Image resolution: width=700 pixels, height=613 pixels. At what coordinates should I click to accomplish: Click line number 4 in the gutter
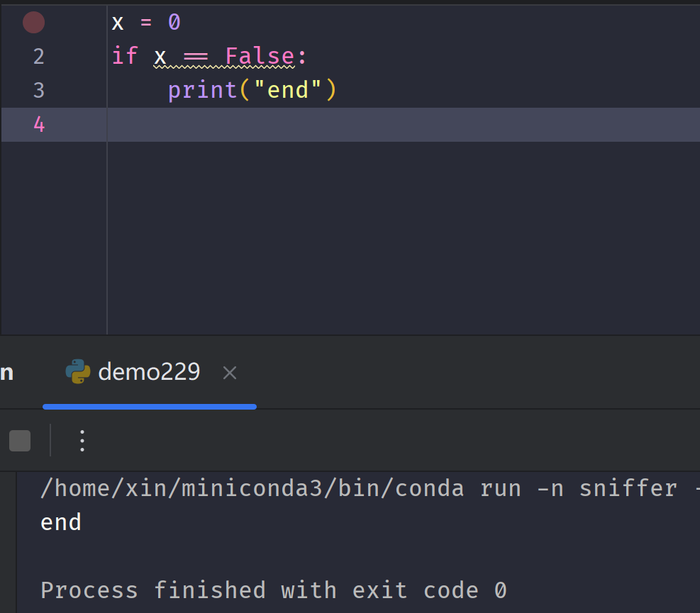click(38, 124)
